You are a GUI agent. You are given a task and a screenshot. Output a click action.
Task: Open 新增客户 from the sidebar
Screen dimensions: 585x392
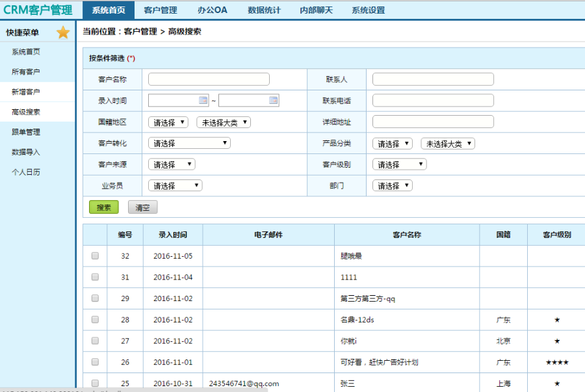[x=27, y=92]
